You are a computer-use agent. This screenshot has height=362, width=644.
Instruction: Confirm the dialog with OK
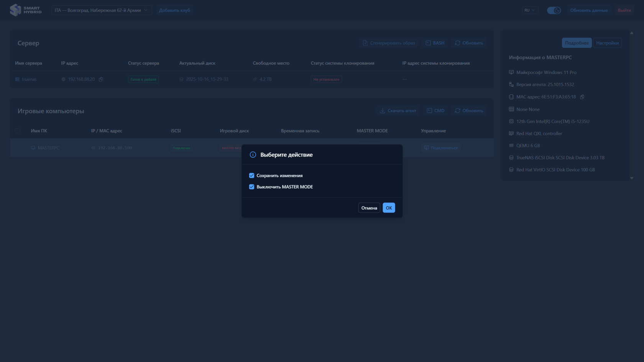click(389, 208)
